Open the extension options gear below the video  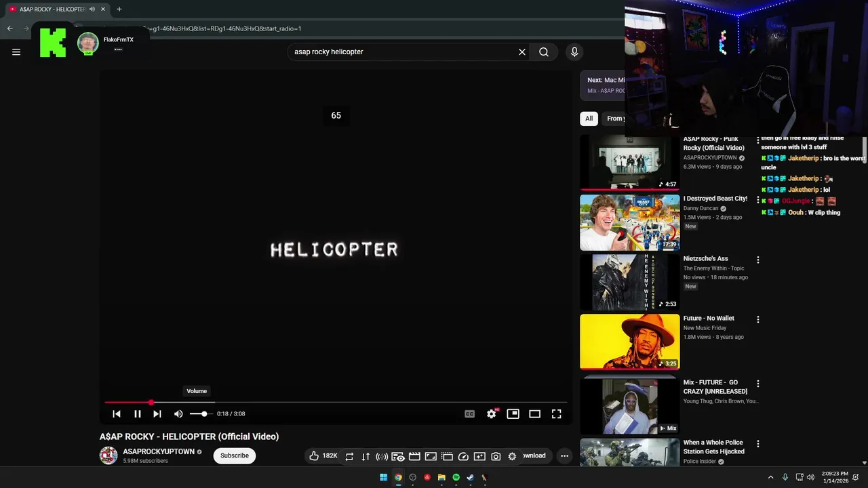coord(512,456)
